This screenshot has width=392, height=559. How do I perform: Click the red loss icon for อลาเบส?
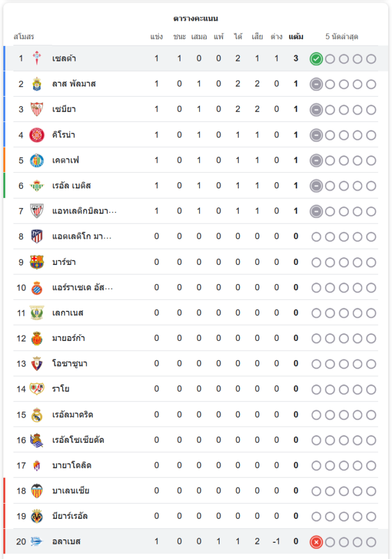point(316,542)
